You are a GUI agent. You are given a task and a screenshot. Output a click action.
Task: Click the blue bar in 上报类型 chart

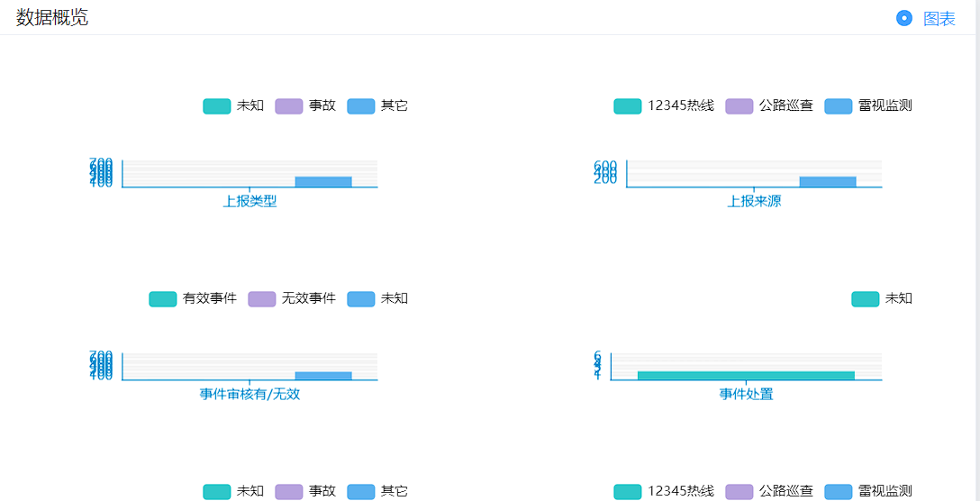(323, 181)
